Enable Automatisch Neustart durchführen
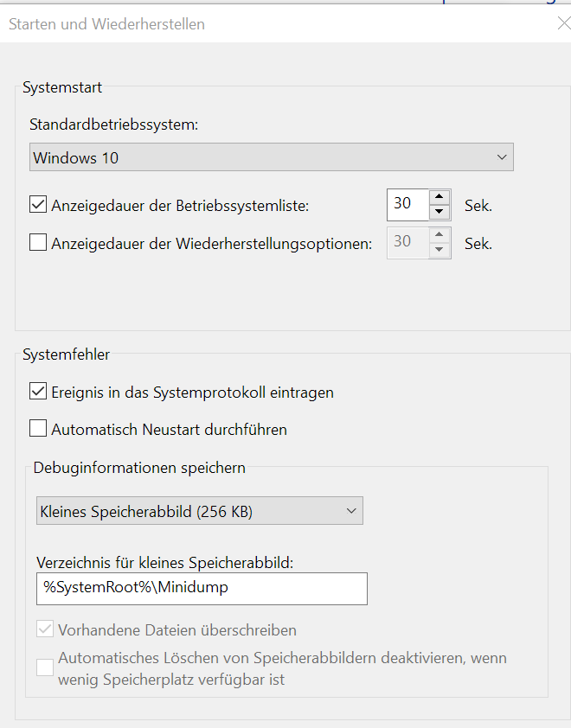 pyautogui.click(x=38, y=429)
